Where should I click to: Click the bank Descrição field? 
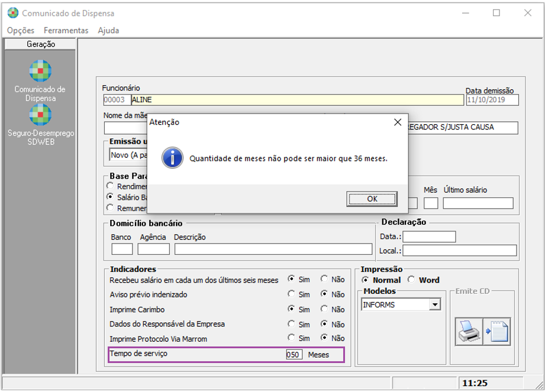coord(273,249)
